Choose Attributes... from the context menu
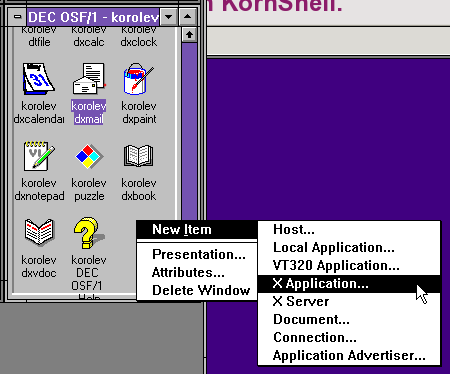 [x=188, y=273]
